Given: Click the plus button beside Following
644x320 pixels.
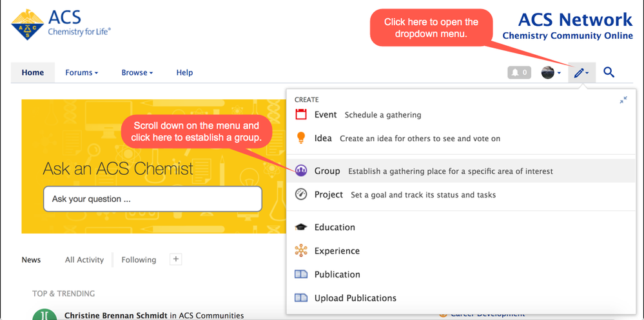Looking at the screenshot, I should (x=176, y=259).
